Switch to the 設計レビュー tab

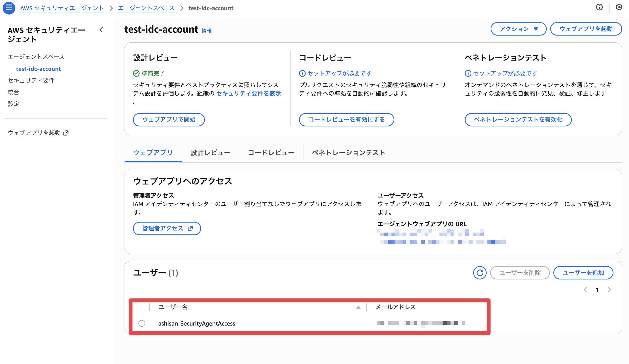(x=210, y=153)
